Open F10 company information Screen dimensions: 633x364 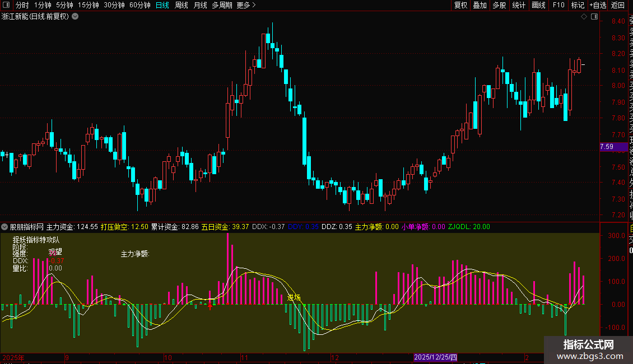coord(558,5)
